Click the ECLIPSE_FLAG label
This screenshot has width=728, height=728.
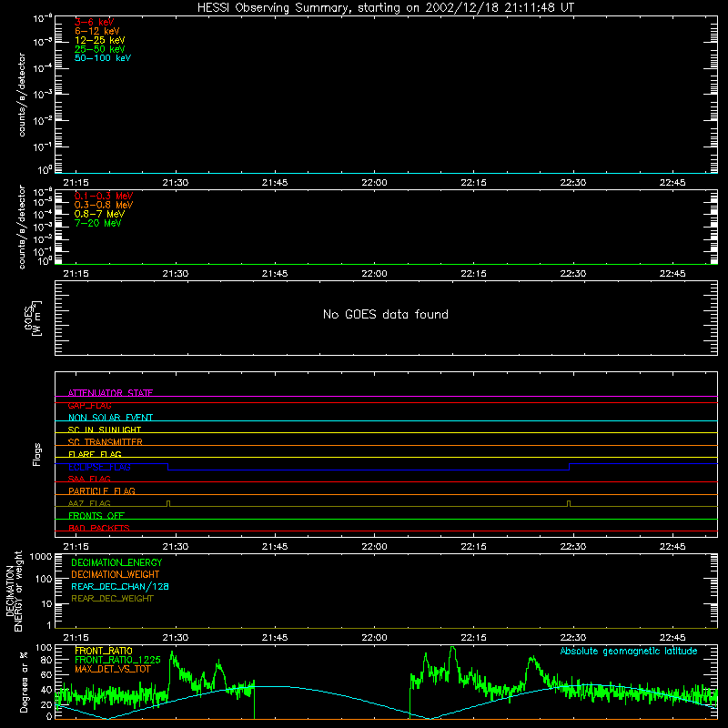click(99, 467)
